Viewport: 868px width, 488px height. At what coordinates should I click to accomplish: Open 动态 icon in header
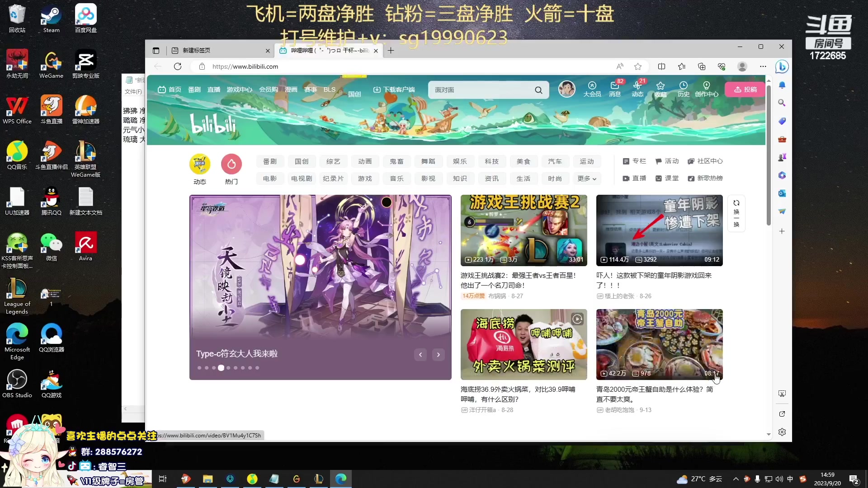637,89
